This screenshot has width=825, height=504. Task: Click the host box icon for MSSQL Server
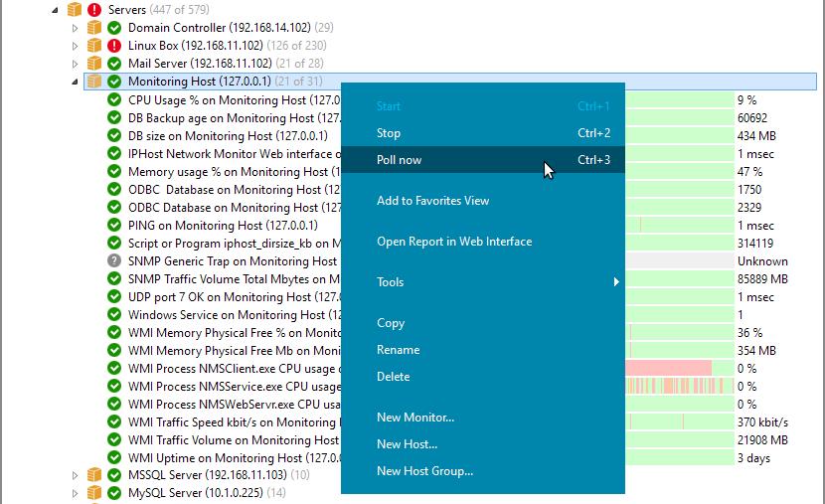point(94,474)
